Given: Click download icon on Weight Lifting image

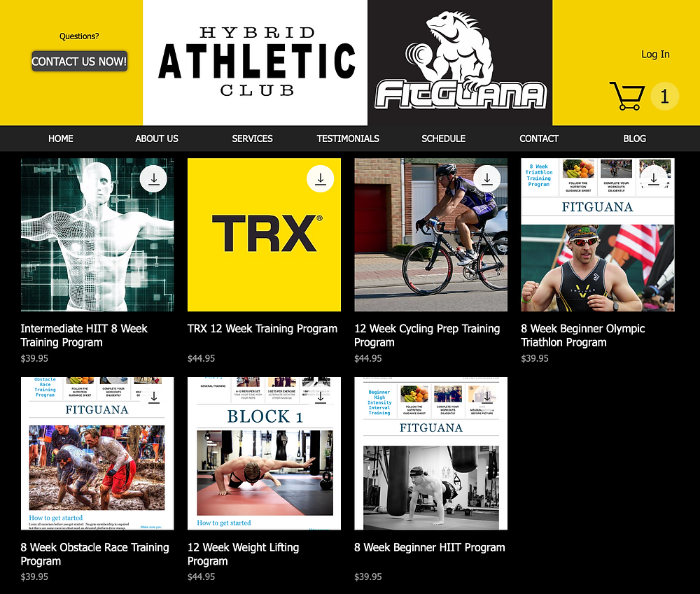Looking at the screenshot, I should [x=321, y=397].
